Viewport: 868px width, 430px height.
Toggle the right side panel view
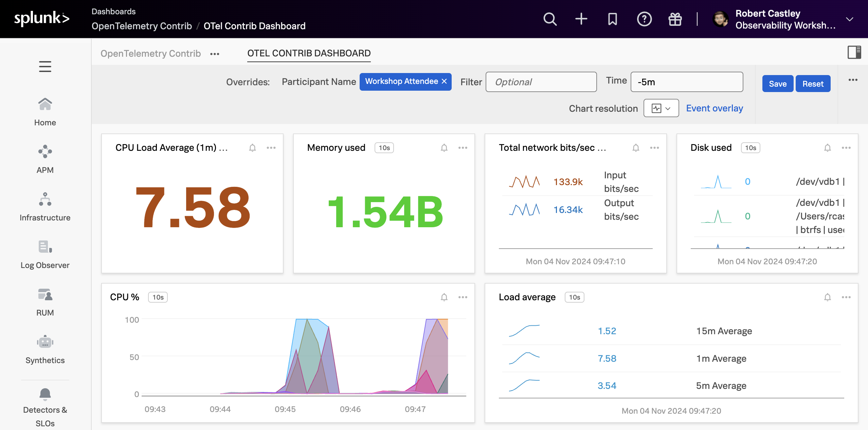click(854, 52)
